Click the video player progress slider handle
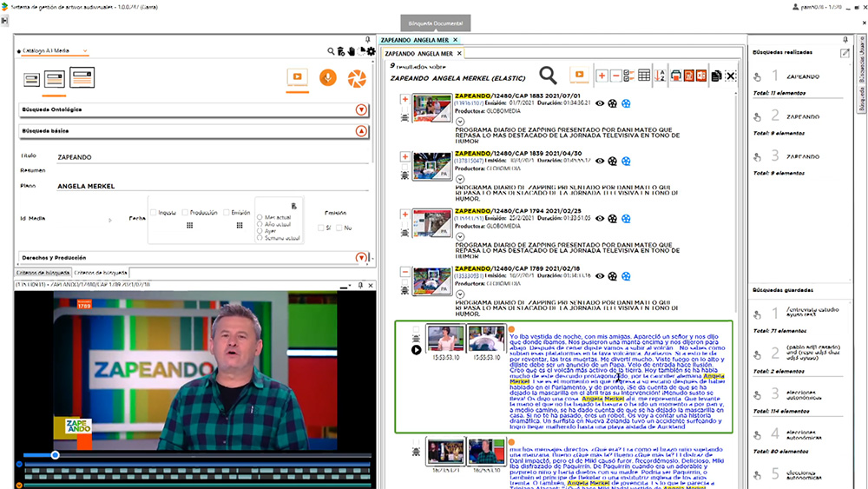This screenshot has width=868, height=489. 55,455
